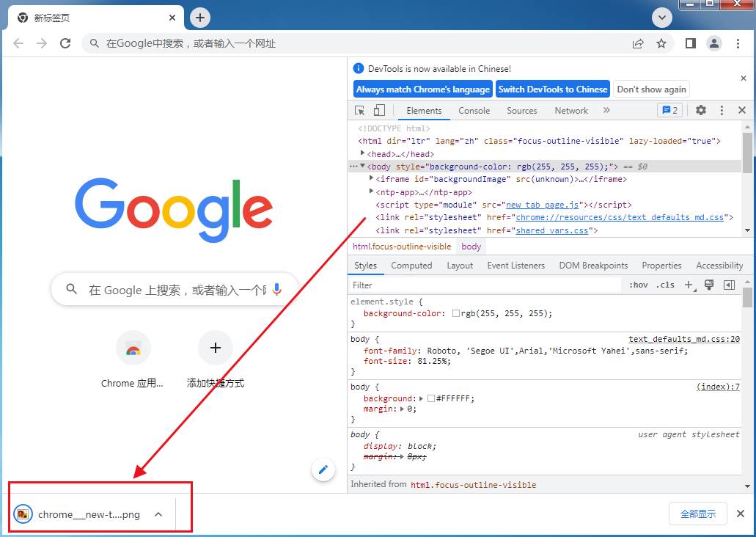
Task: Open the profile avatar menu
Action: pos(714,43)
